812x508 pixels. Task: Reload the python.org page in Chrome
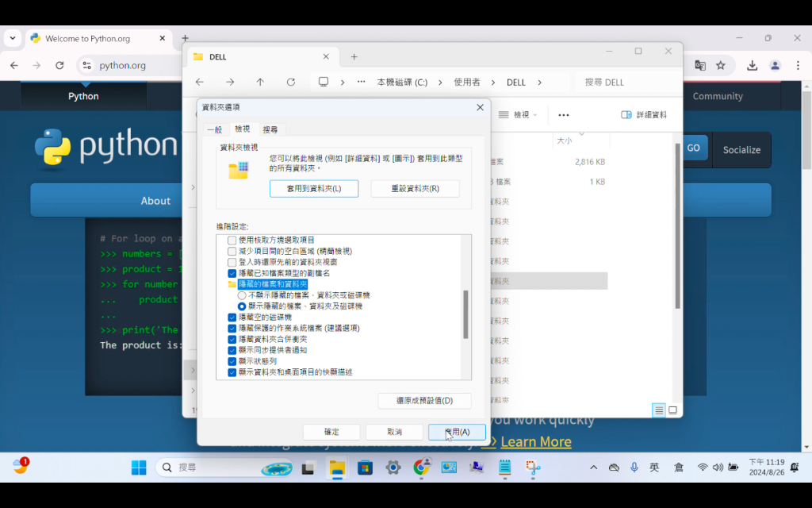59,65
